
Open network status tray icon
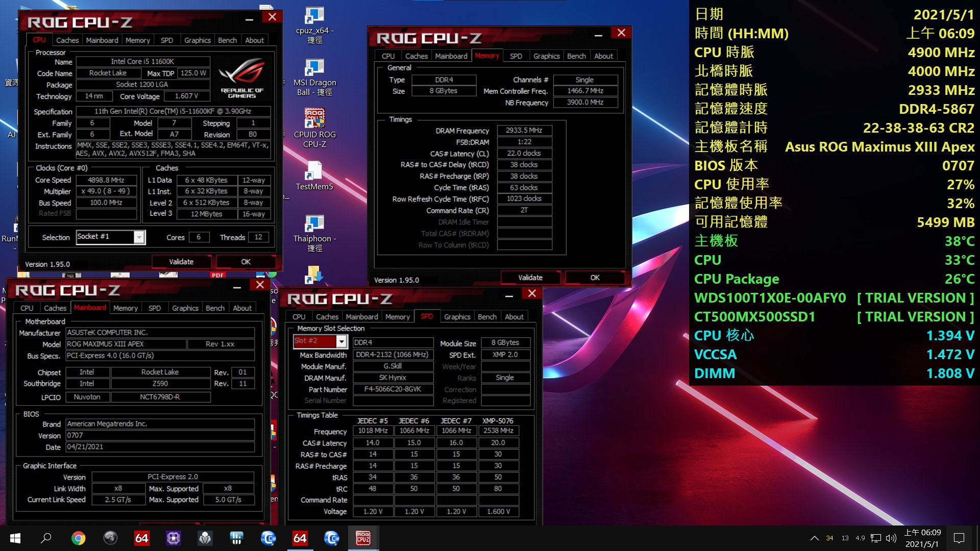[x=876, y=538]
